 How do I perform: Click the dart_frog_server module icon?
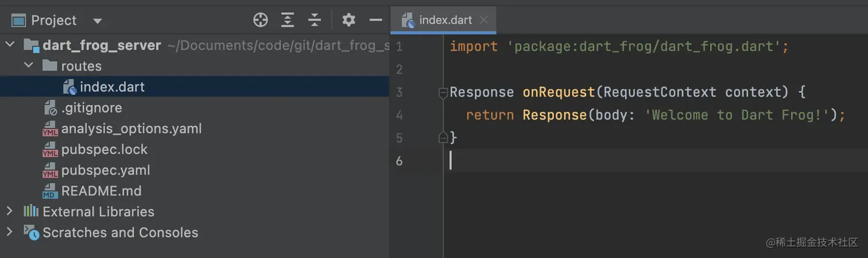(31, 45)
